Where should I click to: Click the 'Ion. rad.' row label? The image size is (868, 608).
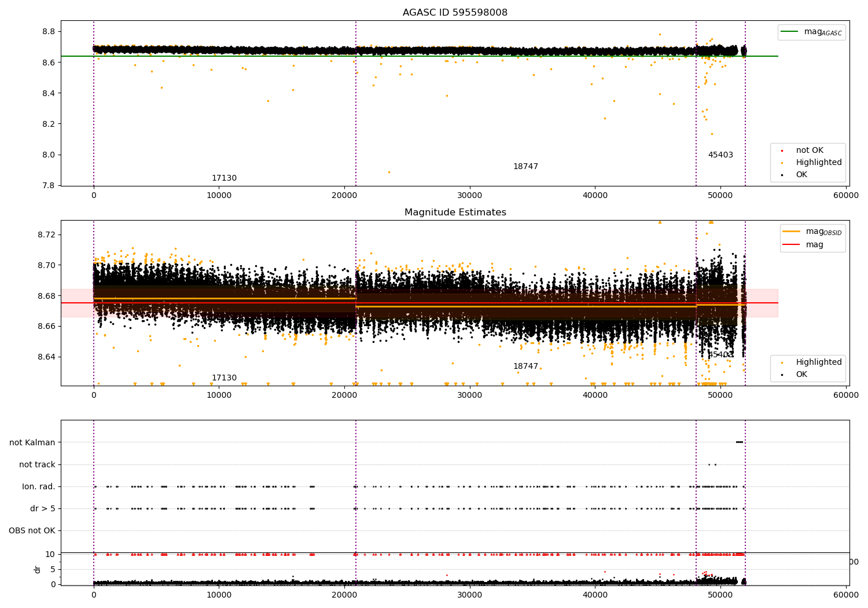click(x=39, y=487)
